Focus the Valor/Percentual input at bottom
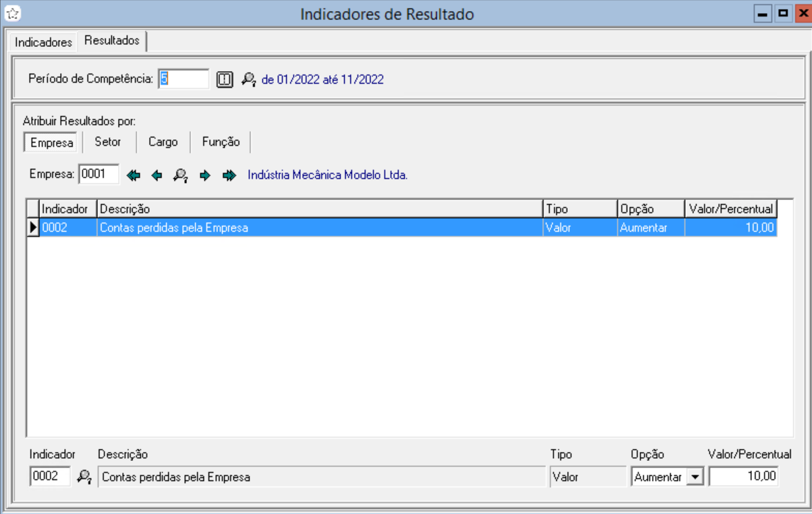Screen dimensions: 812x514 tap(744, 477)
